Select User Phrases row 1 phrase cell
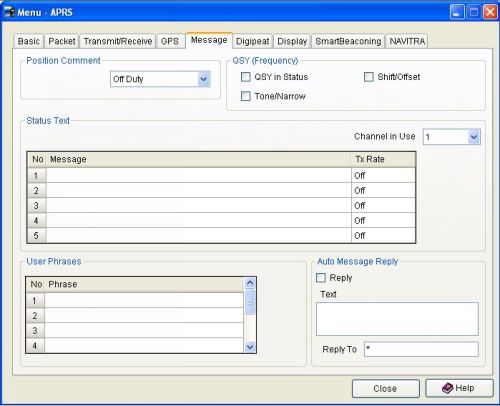 point(144,301)
